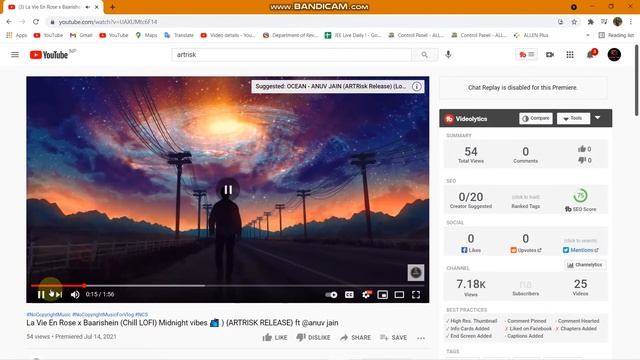640x360 pixels.
Task: Reload the page
Action: tap(36, 22)
